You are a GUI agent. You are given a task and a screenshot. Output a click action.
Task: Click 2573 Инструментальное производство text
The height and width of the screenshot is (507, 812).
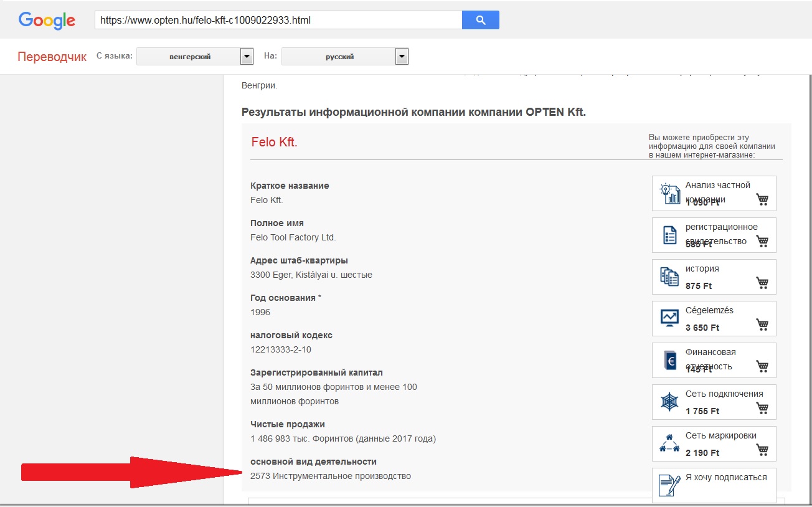click(x=331, y=476)
